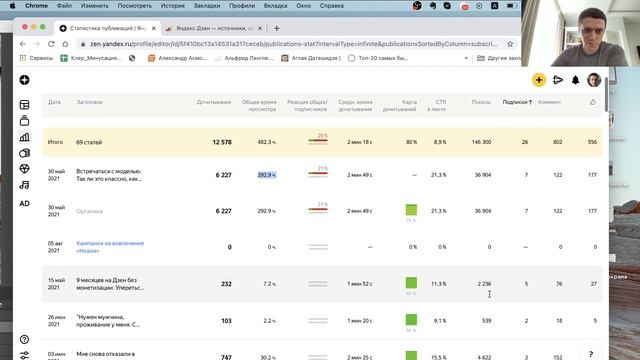Screen dimensions: 640x360
Task: Click the battery status in the menu bar
Action: (x=511, y=6)
